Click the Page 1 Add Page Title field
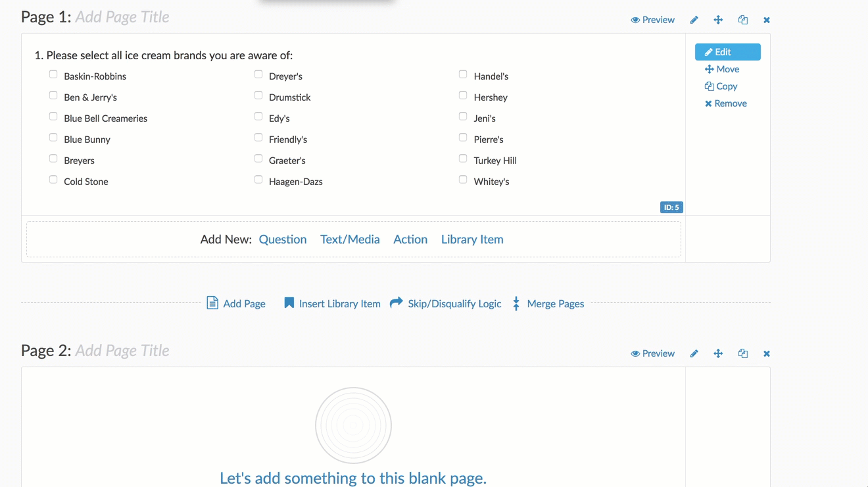Screen dimensions: 868x487 (x=122, y=17)
